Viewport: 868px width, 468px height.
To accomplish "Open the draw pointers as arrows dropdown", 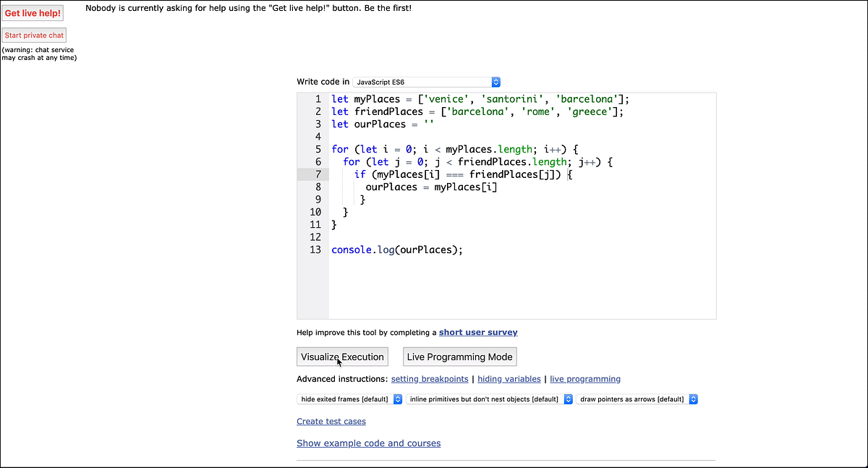I will pyautogui.click(x=635, y=399).
